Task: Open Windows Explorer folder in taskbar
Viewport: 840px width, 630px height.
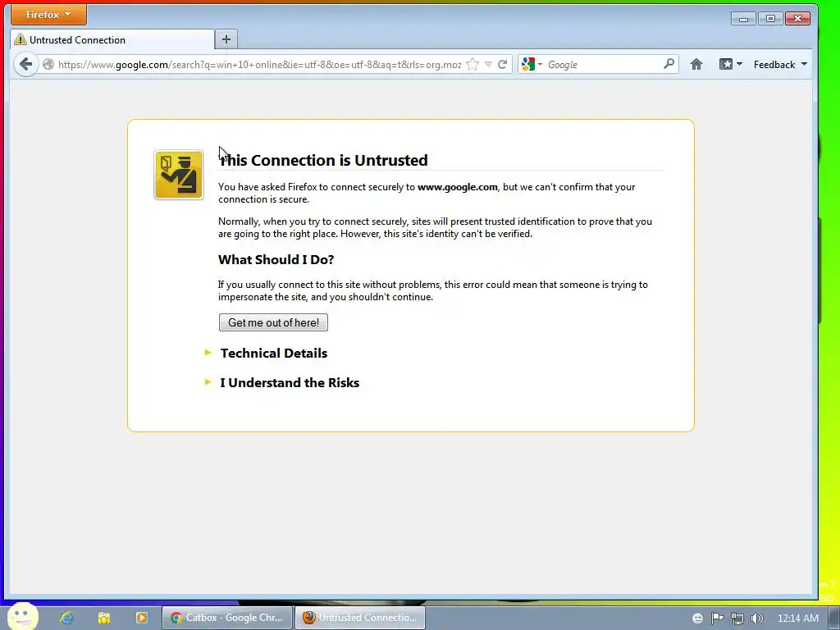Action: click(104, 618)
